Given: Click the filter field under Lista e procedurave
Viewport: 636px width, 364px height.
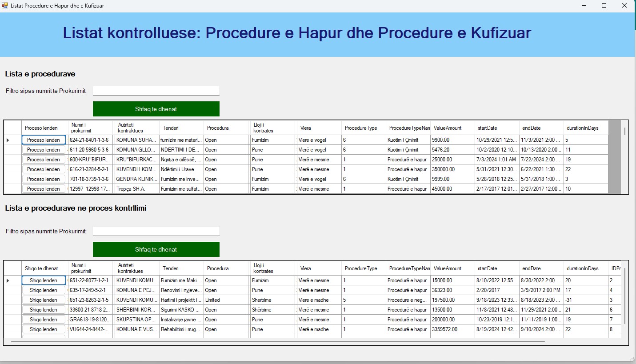Looking at the screenshot, I should [156, 91].
